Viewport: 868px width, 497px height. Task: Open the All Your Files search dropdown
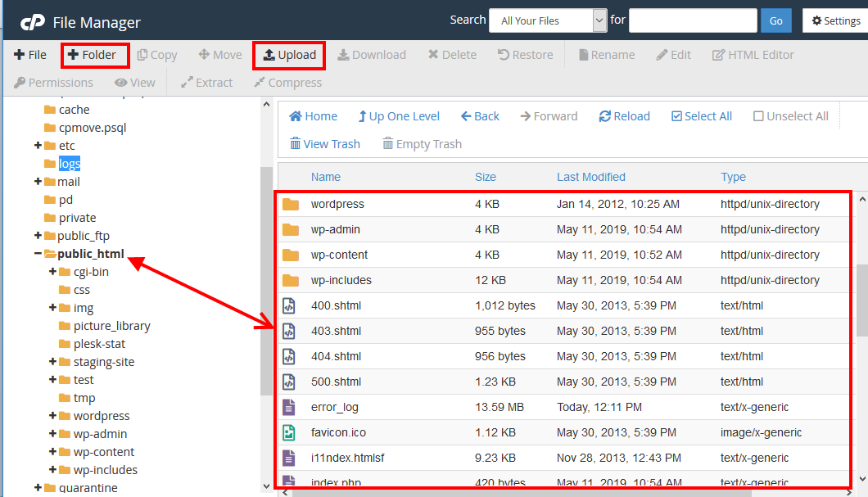click(547, 20)
